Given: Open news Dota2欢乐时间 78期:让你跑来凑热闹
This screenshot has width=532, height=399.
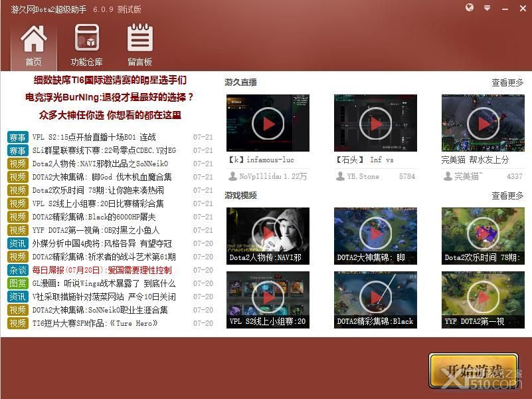Looking at the screenshot, I should click(x=98, y=190).
